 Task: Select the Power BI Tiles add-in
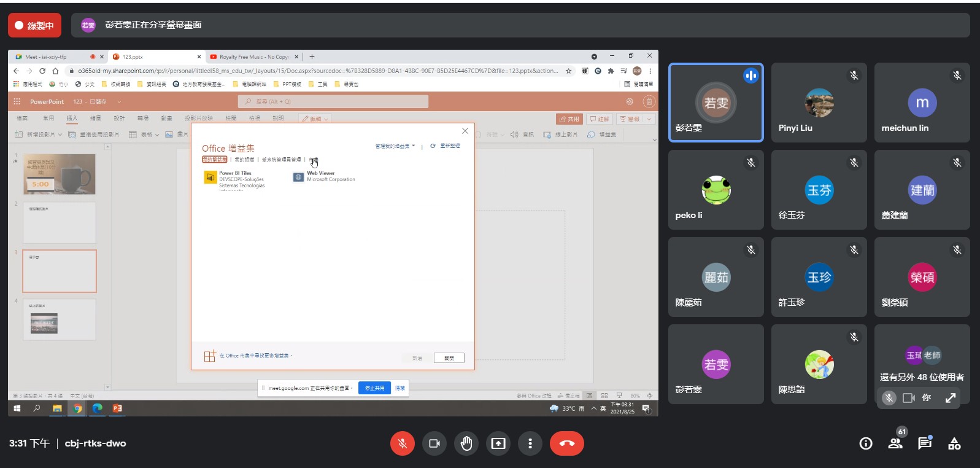point(235,179)
